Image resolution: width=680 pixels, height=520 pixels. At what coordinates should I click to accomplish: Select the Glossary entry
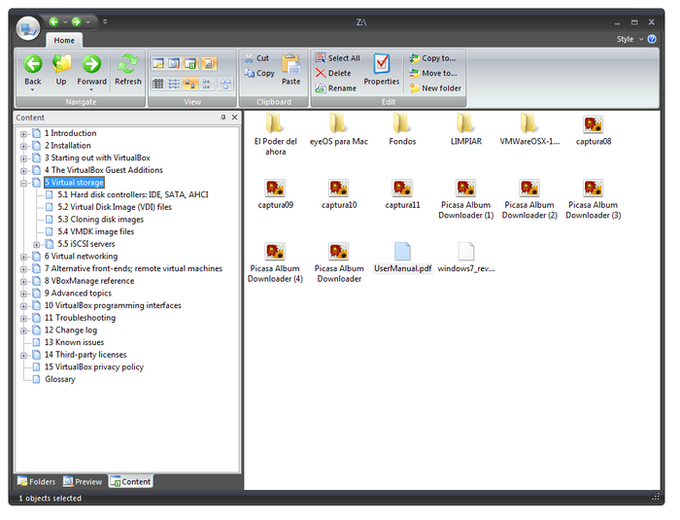point(60,379)
